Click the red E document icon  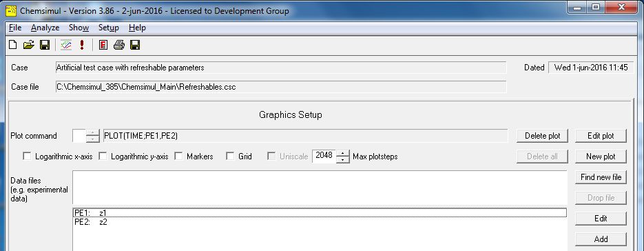[103, 45]
